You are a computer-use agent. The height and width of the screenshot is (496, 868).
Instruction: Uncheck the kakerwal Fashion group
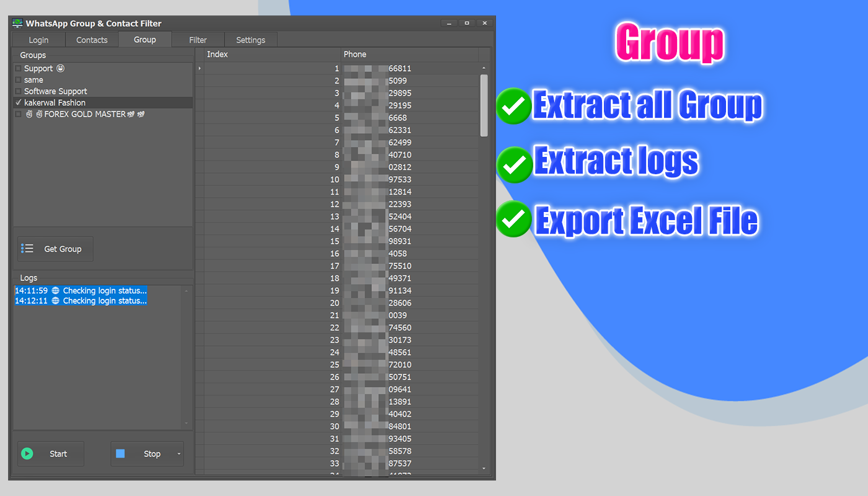pos(19,103)
